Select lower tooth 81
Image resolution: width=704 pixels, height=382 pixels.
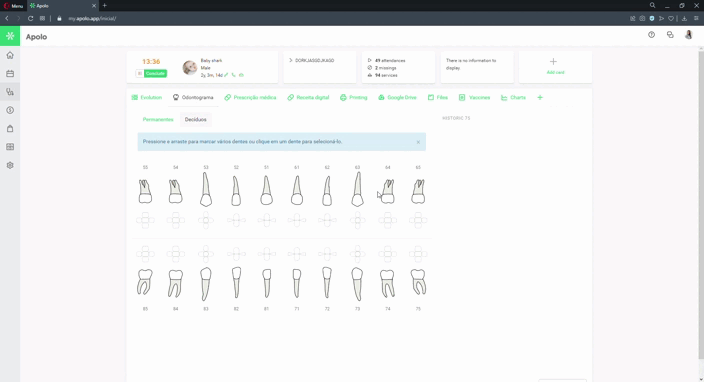(x=266, y=283)
